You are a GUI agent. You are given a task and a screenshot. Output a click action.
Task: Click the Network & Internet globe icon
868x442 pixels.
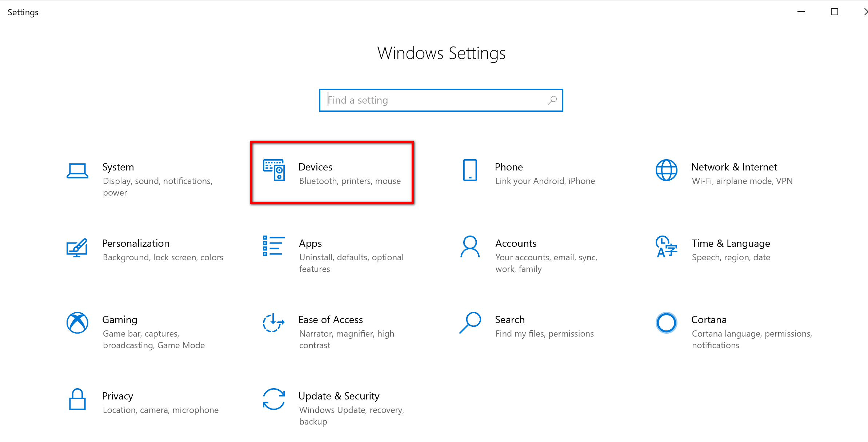[x=666, y=170]
